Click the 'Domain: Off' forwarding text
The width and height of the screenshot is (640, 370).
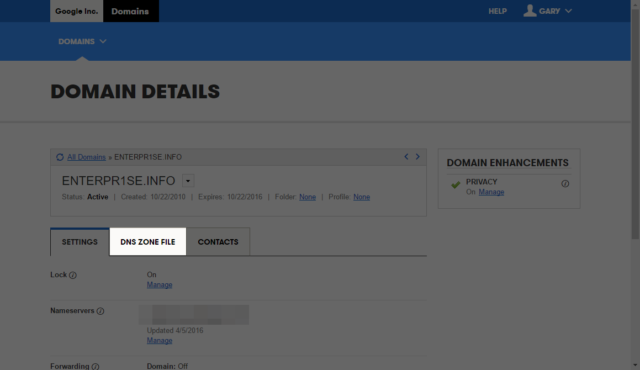pos(167,366)
